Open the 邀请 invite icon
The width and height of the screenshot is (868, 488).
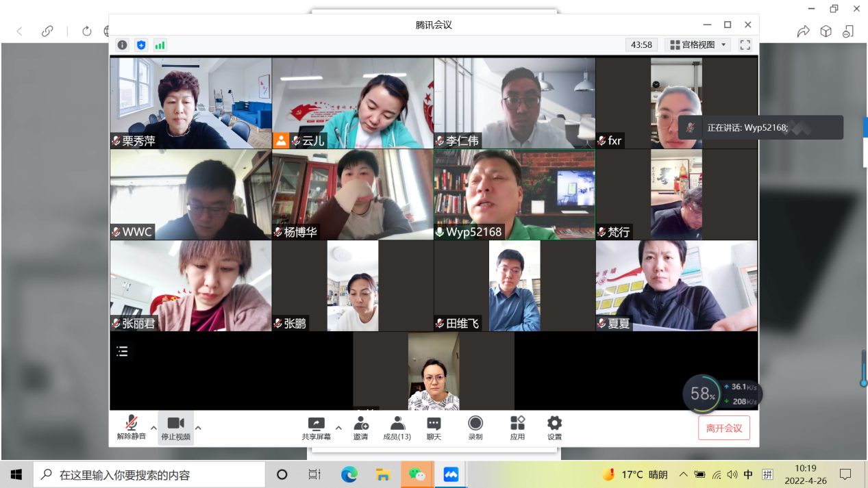click(x=360, y=428)
